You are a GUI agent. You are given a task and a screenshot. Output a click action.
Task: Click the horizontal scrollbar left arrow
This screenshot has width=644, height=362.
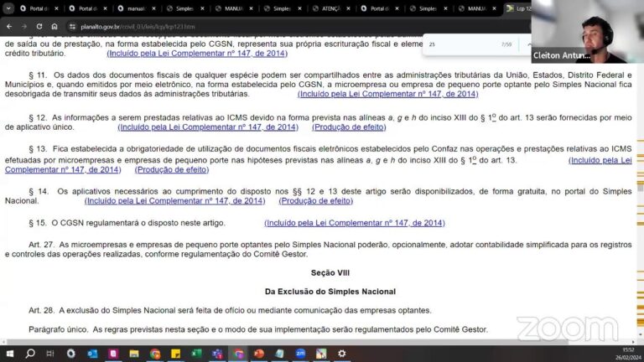click(3, 342)
